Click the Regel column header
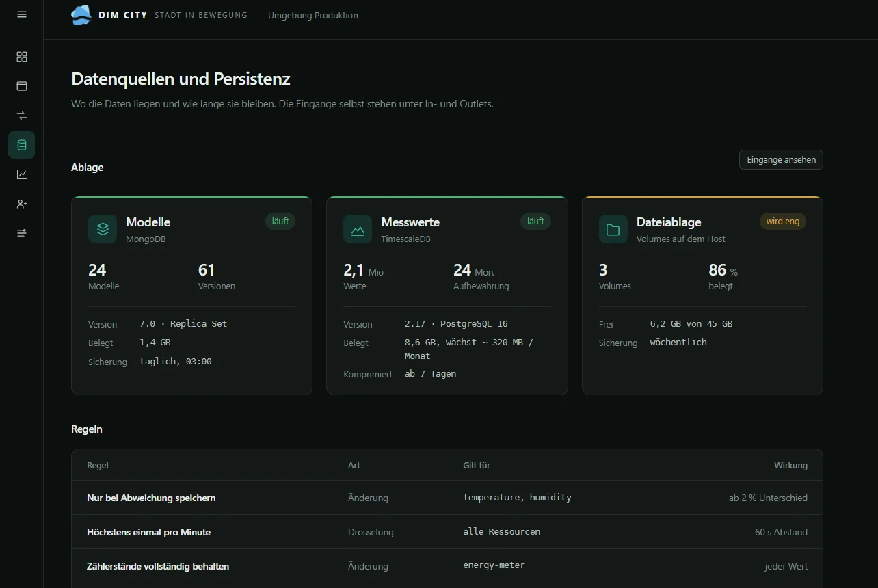Viewport: 878px width, 588px height. click(98, 465)
